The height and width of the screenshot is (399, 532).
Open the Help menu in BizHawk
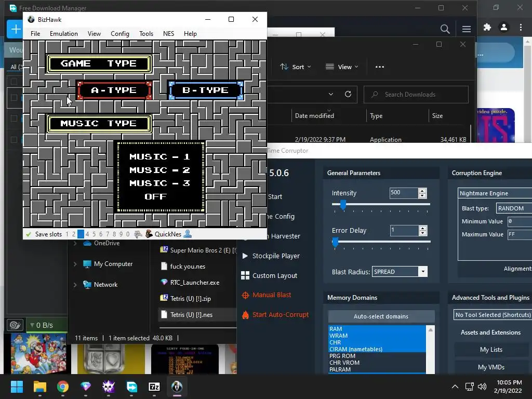(x=190, y=34)
